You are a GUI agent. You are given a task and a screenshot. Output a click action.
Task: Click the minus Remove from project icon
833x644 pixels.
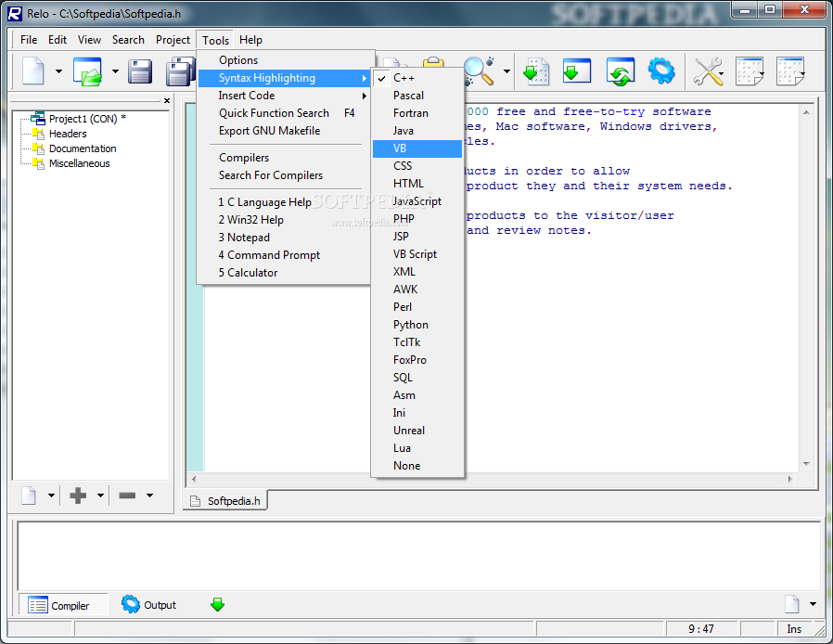[127, 496]
